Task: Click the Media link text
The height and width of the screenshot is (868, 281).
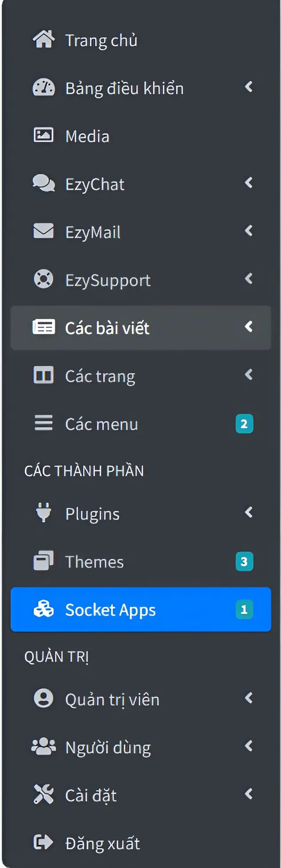Action: click(x=87, y=136)
